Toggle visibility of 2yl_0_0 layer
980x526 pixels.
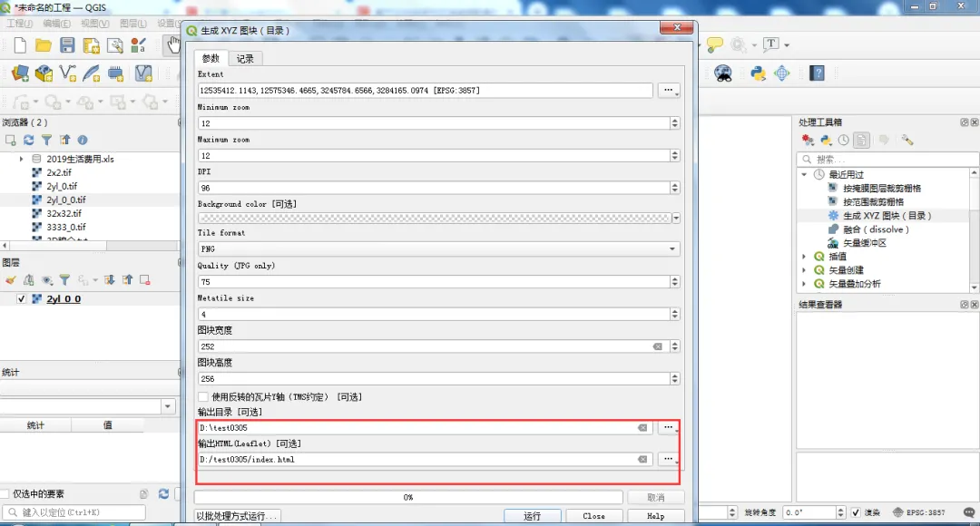[21, 298]
